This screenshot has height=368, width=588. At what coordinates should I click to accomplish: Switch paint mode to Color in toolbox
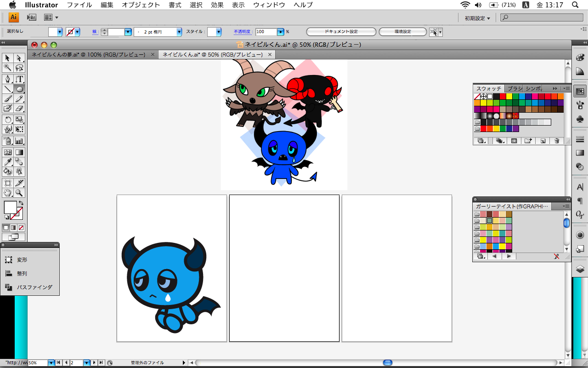[x=6, y=227]
